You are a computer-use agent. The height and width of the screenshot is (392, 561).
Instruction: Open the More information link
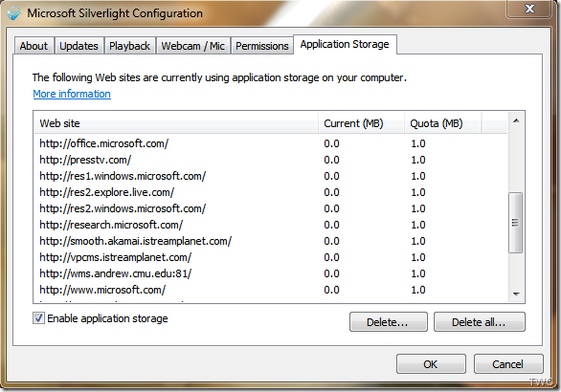point(72,94)
